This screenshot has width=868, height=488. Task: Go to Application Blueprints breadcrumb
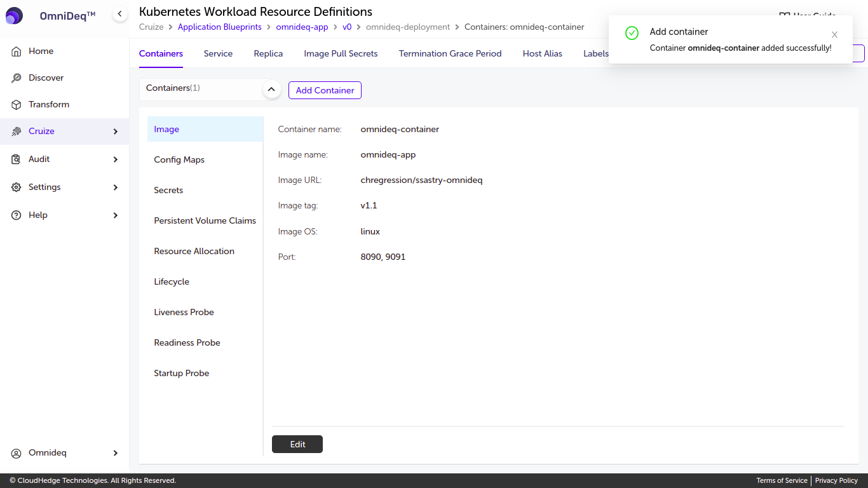[x=219, y=27]
